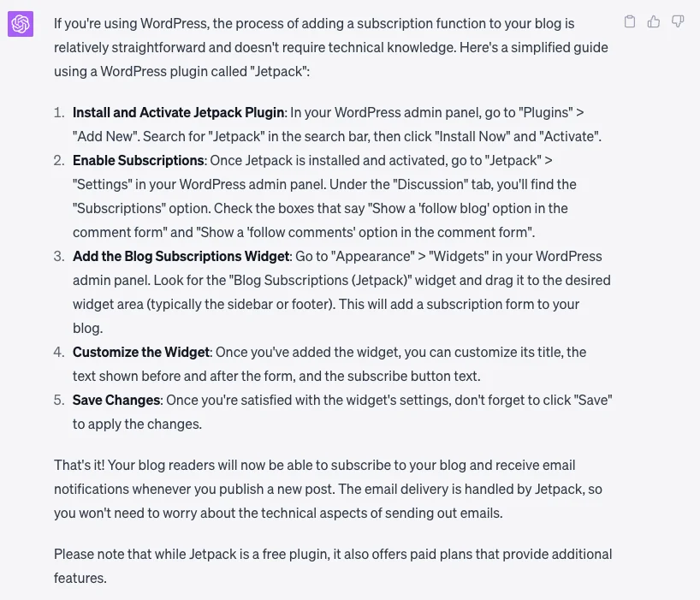The width and height of the screenshot is (700, 600).
Task: Click the intro paragraph starting "If you're using WordPress"
Action: pos(331,47)
